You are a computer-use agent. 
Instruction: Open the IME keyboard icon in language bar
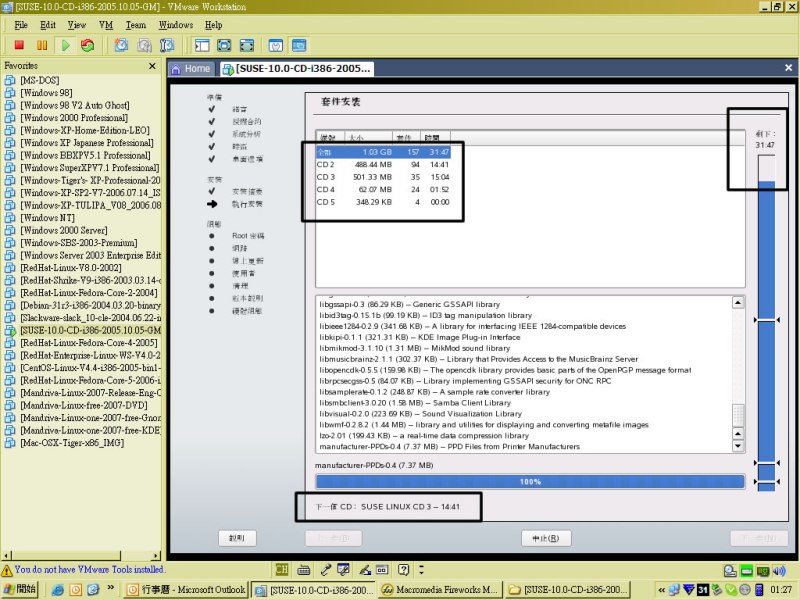304,569
